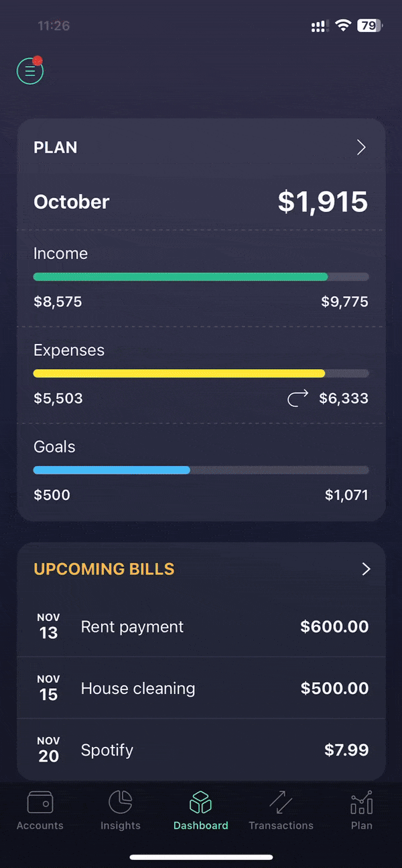Tap the curved arrow next to $6,333

[297, 399]
